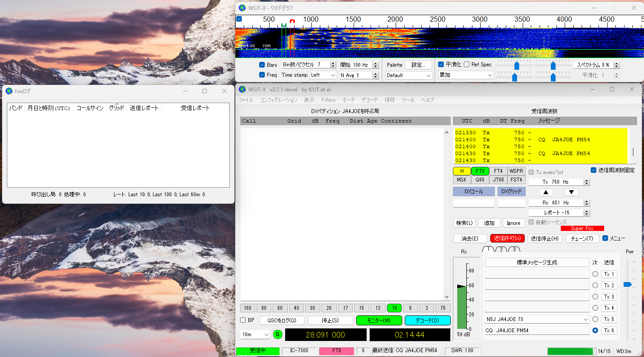Click the QSOをログ(Q) button

point(282,320)
